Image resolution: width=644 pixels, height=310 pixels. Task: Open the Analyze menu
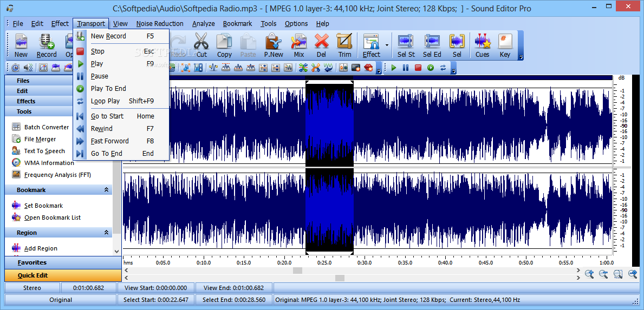203,23
